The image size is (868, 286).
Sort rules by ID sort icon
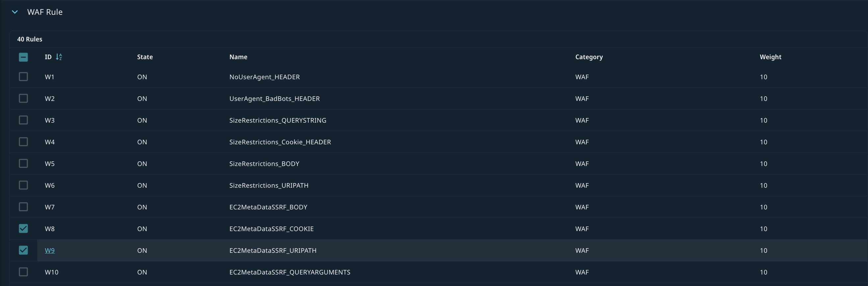click(x=59, y=57)
